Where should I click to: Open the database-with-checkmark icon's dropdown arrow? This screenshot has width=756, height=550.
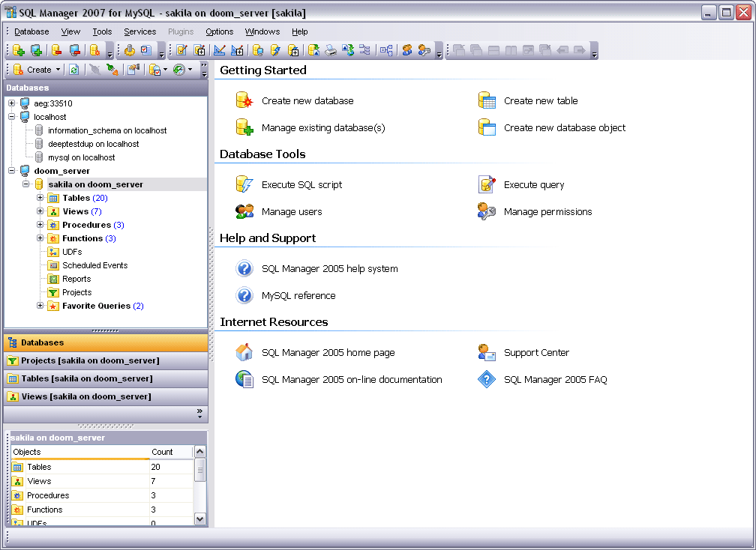click(165, 70)
